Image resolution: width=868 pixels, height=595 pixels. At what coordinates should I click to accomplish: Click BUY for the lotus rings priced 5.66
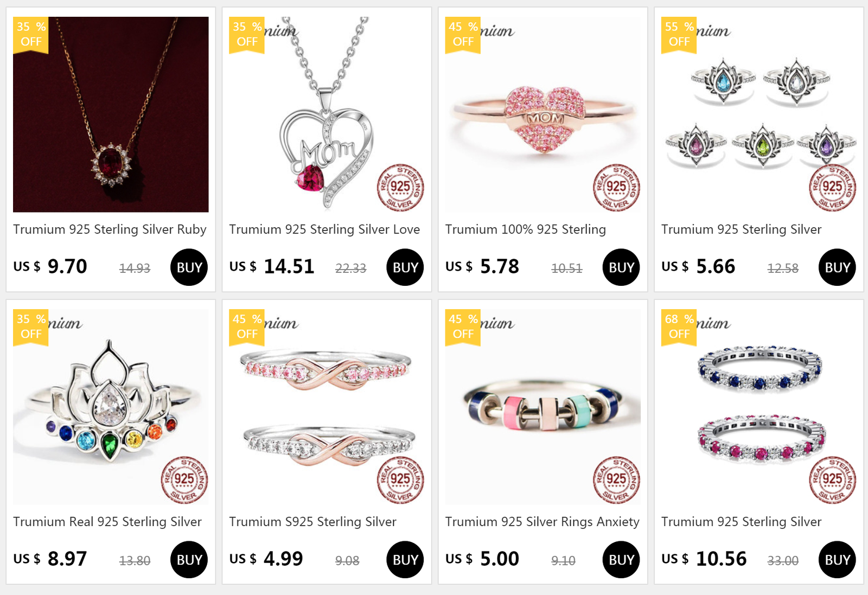pos(837,267)
